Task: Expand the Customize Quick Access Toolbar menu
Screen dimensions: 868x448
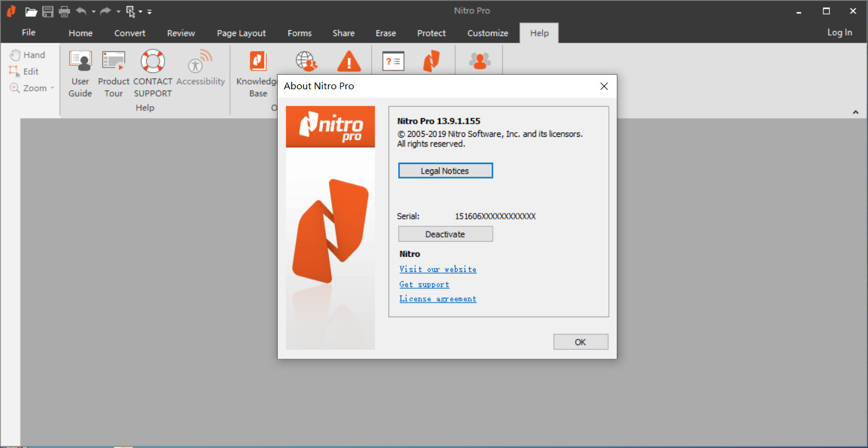Action: [149, 11]
